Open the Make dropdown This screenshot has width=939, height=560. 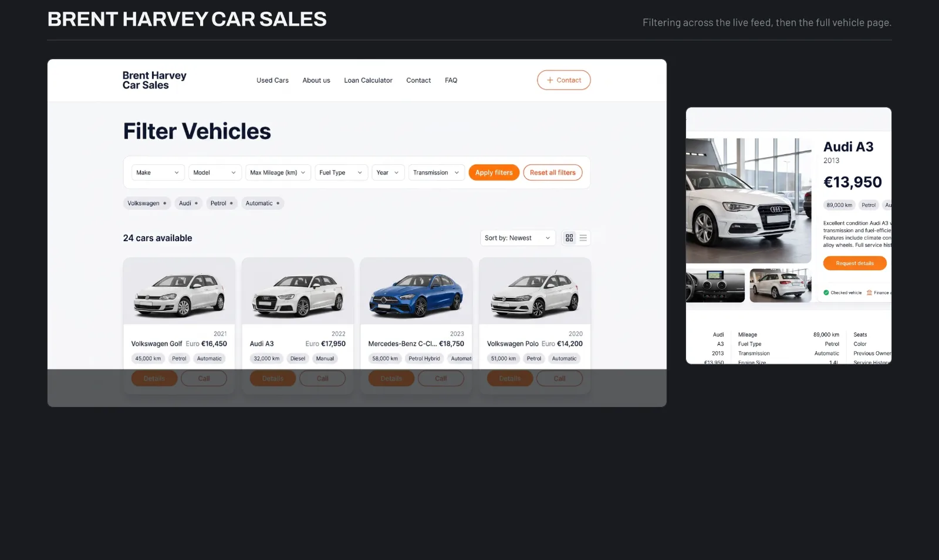pyautogui.click(x=158, y=172)
